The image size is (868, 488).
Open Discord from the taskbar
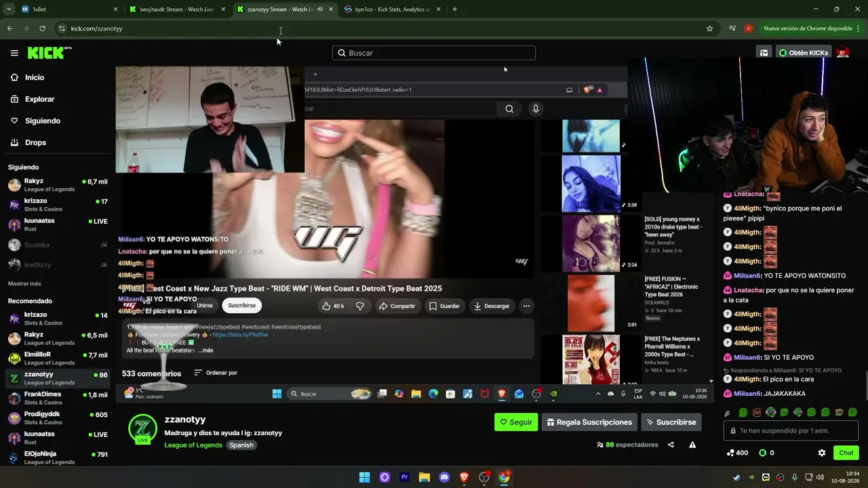tap(444, 477)
